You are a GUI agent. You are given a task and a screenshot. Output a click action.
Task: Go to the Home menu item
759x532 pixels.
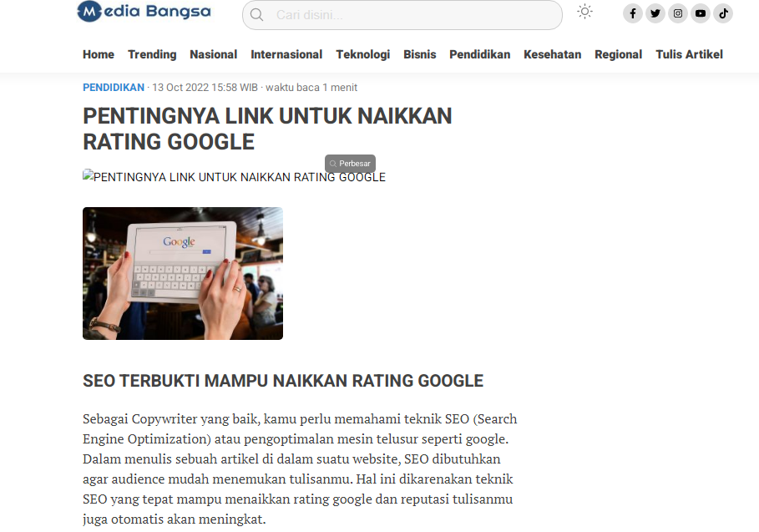pyautogui.click(x=99, y=54)
